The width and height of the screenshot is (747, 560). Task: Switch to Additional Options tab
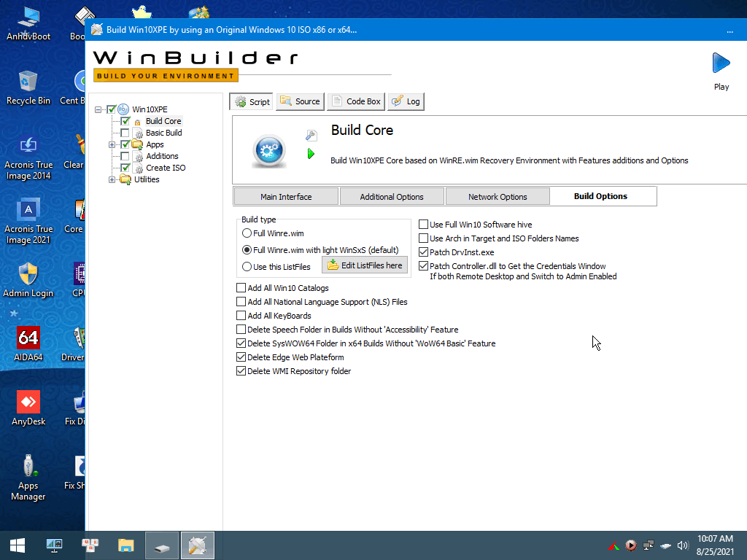392,197
